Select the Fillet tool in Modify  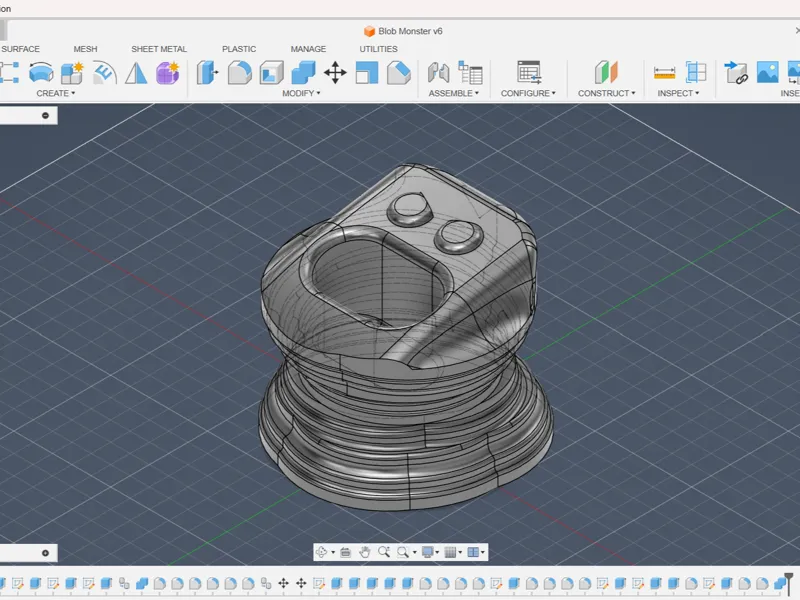[x=239, y=72]
